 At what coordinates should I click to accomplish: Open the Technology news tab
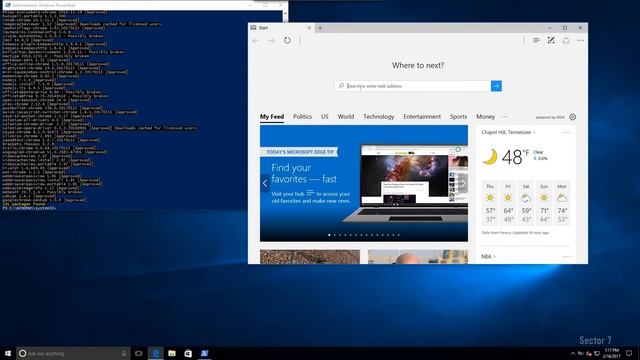coord(379,117)
